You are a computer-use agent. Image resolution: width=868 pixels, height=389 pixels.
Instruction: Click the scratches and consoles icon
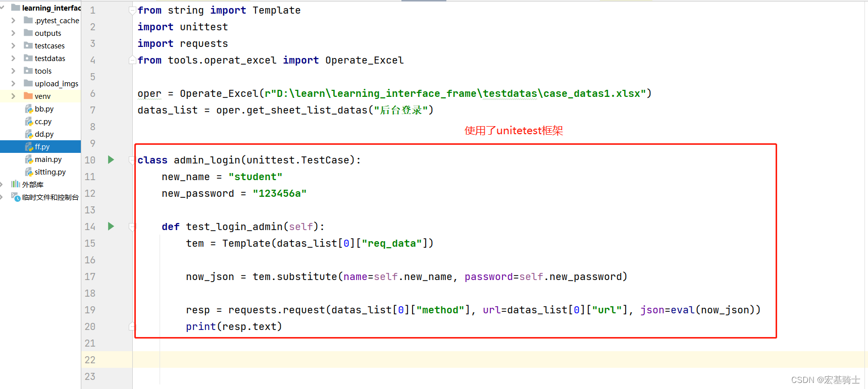pos(16,197)
